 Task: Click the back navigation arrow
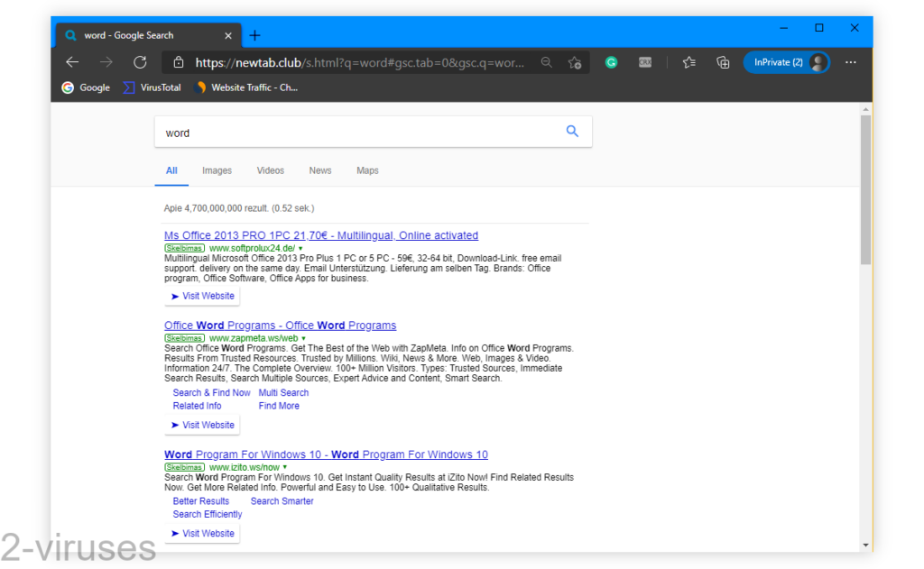tap(72, 62)
